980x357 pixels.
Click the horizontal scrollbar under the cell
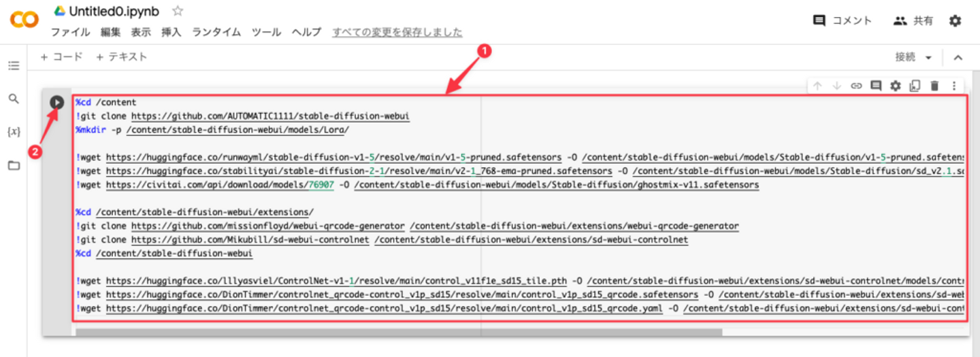coord(399,333)
